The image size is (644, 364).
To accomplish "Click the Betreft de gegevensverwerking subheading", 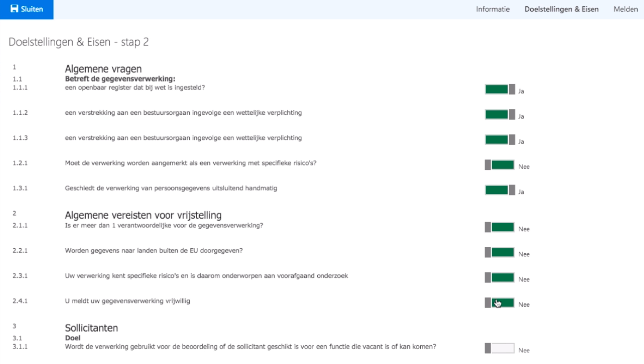I will [120, 79].
